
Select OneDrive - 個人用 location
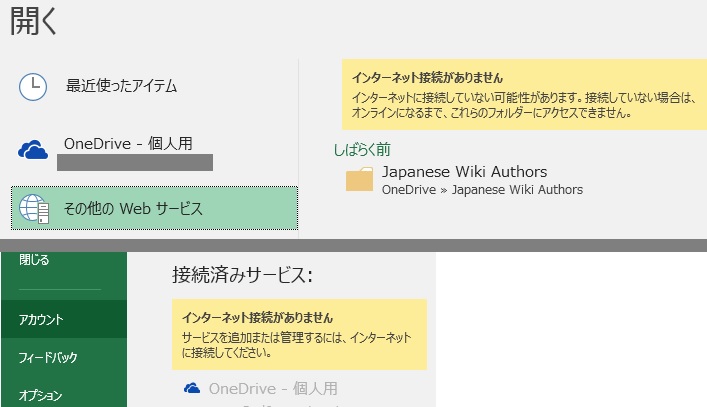(x=154, y=150)
